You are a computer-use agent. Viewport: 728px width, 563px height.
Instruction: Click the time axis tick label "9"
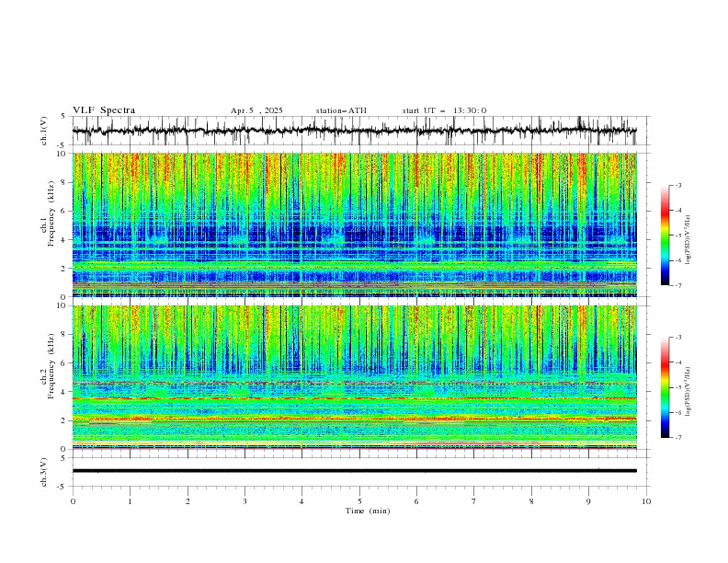(x=588, y=501)
